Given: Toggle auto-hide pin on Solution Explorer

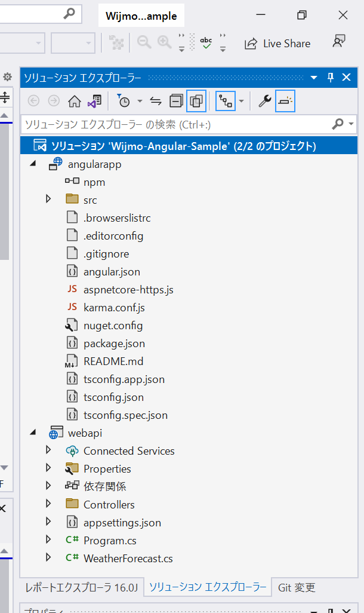Looking at the screenshot, I should pos(331,78).
